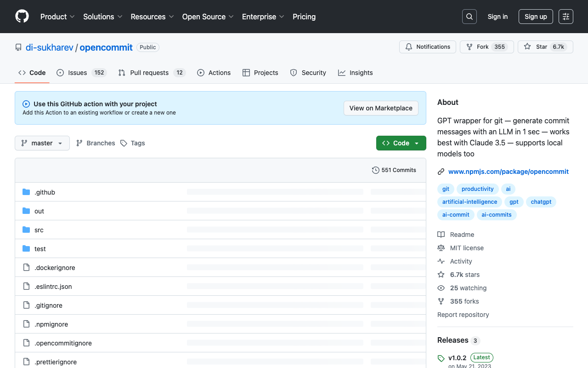This screenshot has height=368, width=588.
Task: Click the branch icon next to Branches
Action: pyautogui.click(x=79, y=143)
